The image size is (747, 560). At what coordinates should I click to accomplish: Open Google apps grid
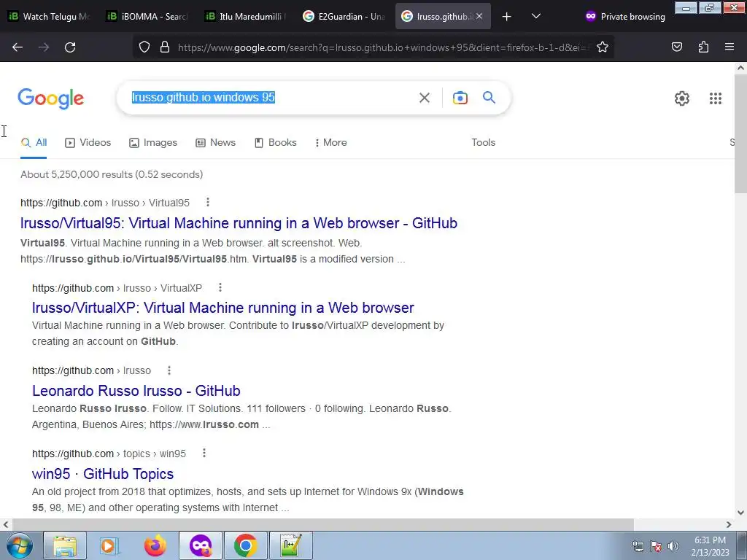715,98
